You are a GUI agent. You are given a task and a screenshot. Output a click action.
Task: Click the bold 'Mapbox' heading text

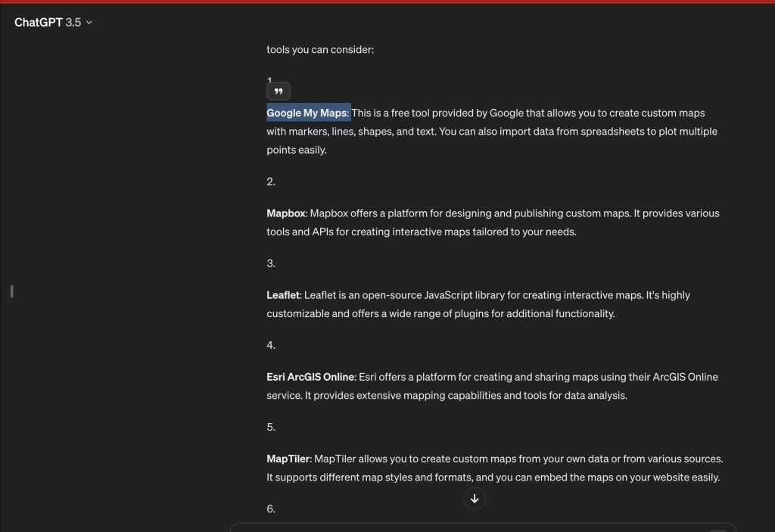[286, 213]
